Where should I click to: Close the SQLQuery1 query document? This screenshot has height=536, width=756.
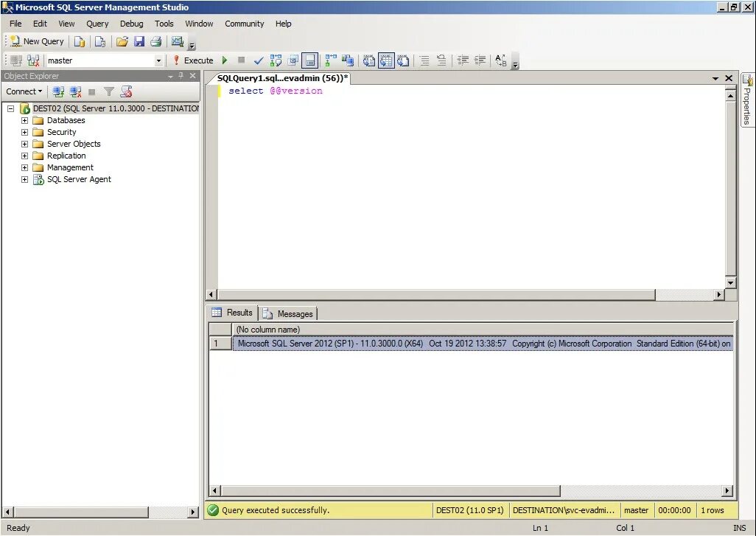[729, 78]
